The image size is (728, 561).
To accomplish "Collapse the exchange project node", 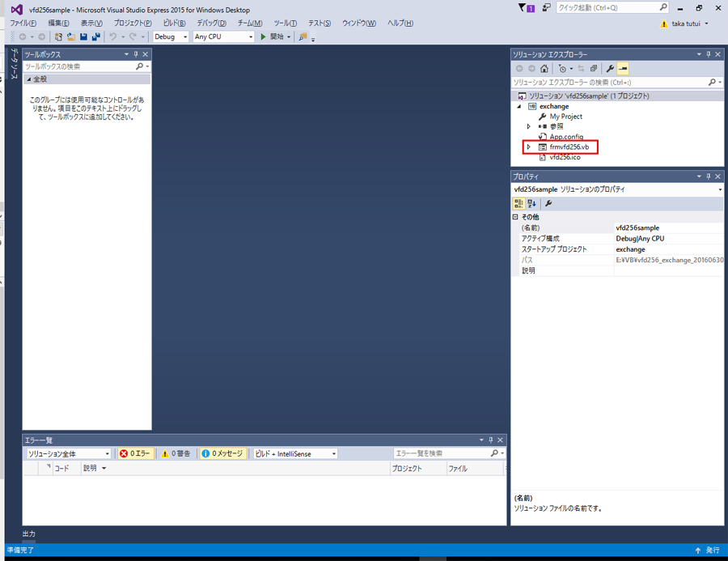I will 519,106.
